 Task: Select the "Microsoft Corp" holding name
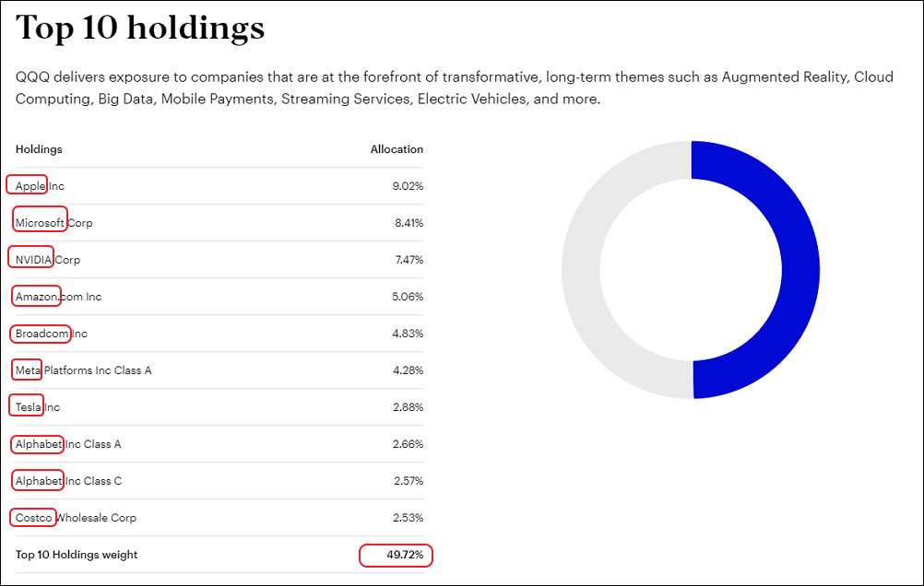click(53, 223)
